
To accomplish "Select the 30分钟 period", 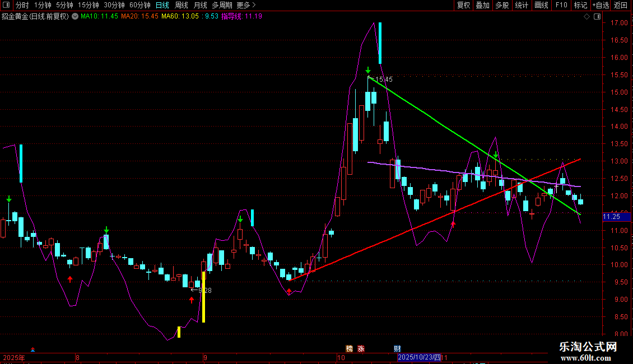I will [114, 5].
